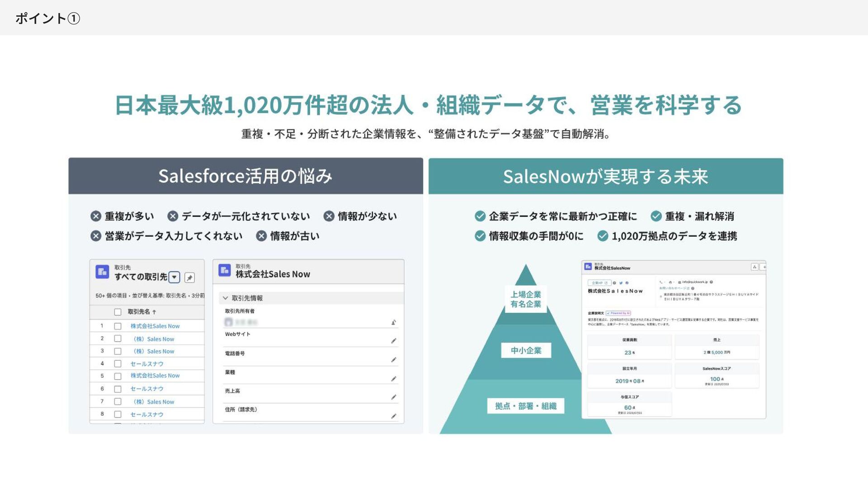Click the check icon beside 重複・漏れ解消
Viewport: 868px width, 488px height.
coord(656,216)
